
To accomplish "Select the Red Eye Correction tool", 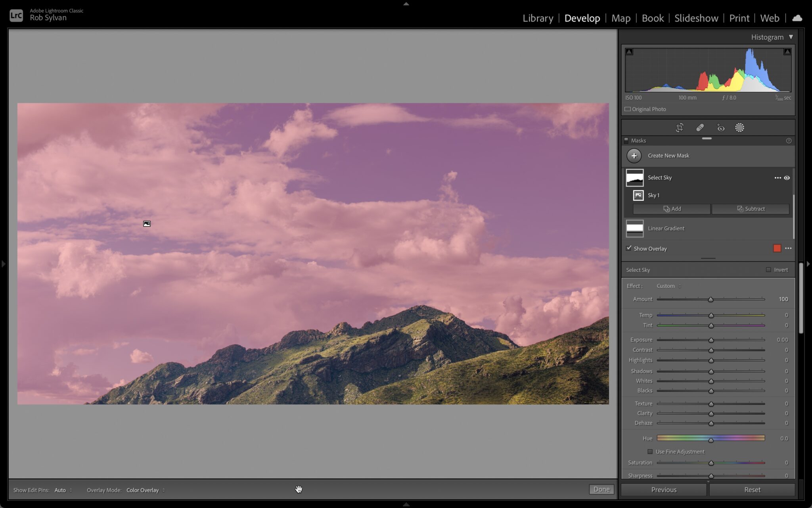I will [720, 127].
